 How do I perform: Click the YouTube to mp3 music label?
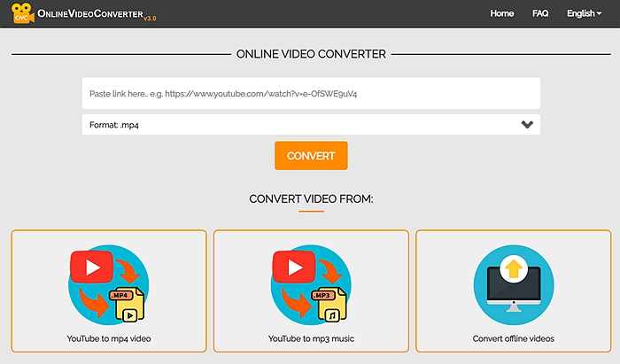[311, 338]
